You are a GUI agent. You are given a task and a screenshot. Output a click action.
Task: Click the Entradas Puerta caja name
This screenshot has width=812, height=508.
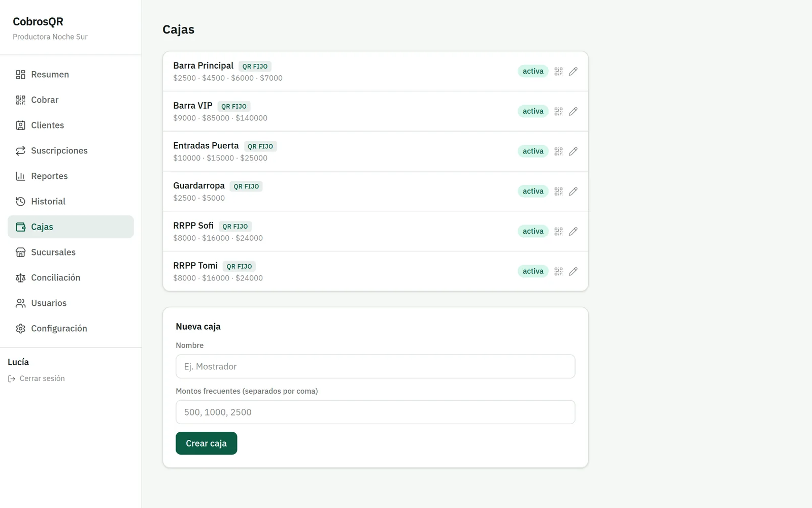point(206,146)
